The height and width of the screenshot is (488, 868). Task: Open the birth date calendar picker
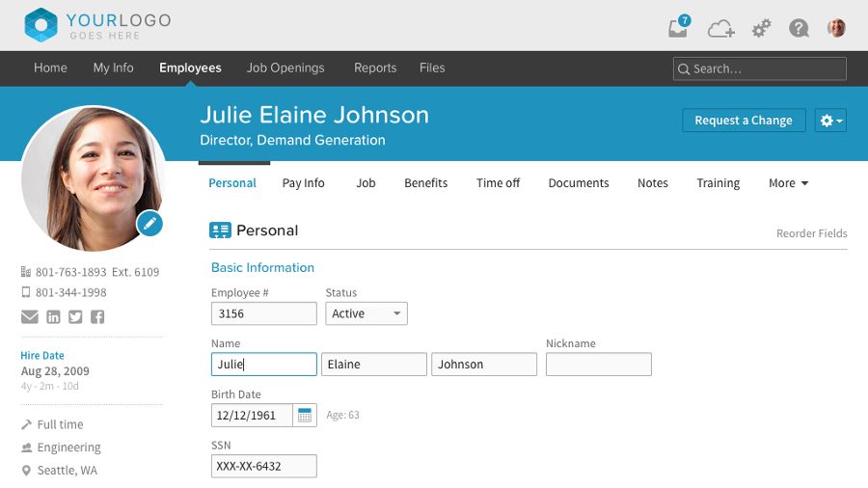coord(305,416)
